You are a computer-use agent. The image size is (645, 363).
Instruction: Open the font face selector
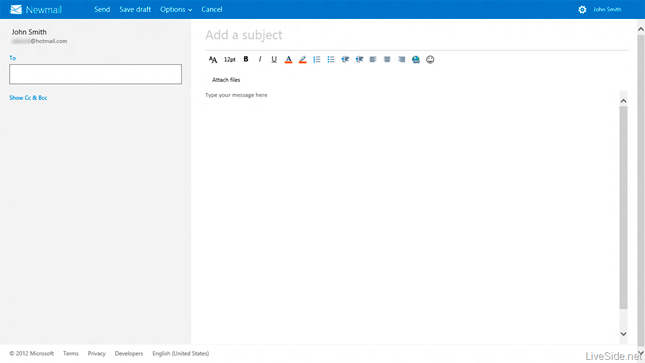213,60
